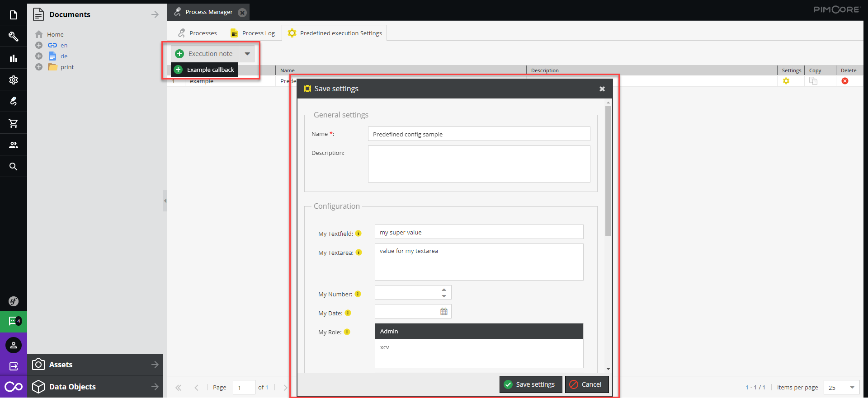Open the shopping cart e-commerce menu
Screen dimensions: 868x398
pos(14,123)
